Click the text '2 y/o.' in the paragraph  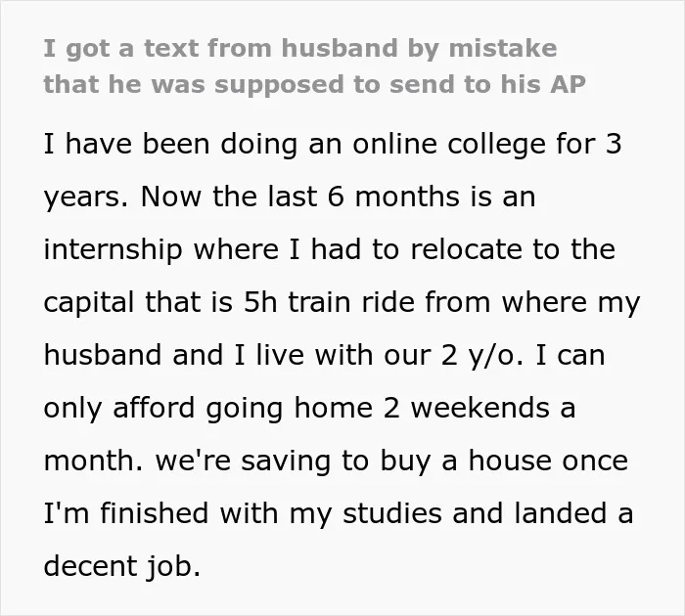(x=482, y=356)
